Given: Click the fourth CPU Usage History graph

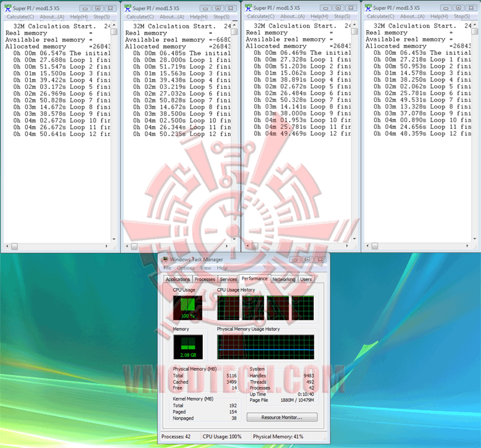Looking at the screenshot, I should [x=302, y=308].
